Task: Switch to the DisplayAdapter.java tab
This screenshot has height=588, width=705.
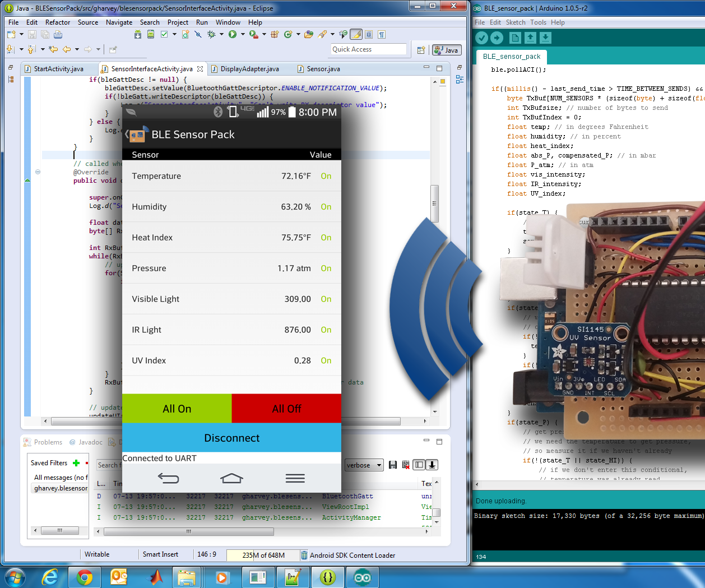Action: click(249, 69)
